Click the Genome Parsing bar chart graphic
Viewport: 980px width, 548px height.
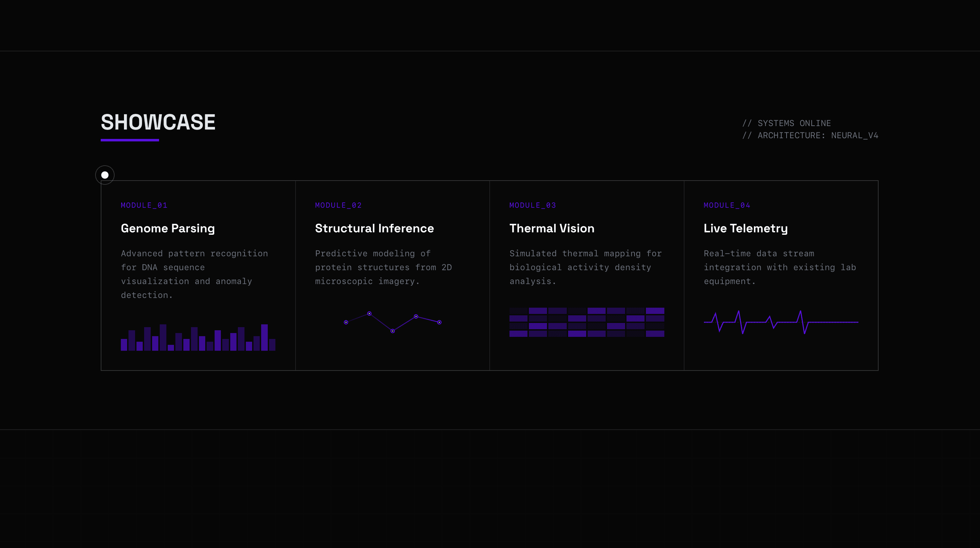tap(198, 338)
